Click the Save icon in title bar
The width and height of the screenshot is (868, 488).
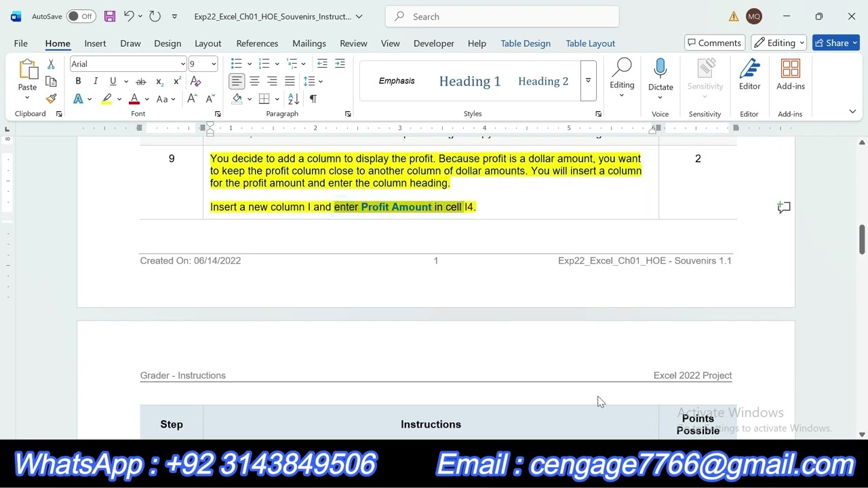click(109, 16)
